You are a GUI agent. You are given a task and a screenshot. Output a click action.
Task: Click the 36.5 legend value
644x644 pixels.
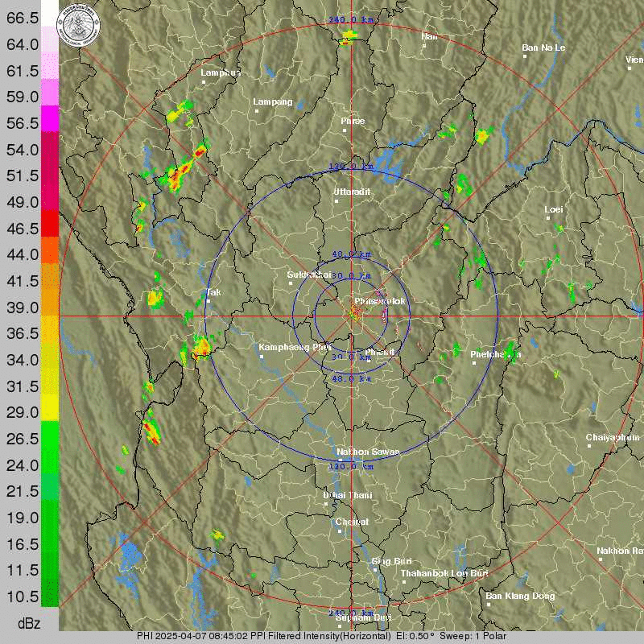click(x=23, y=333)
